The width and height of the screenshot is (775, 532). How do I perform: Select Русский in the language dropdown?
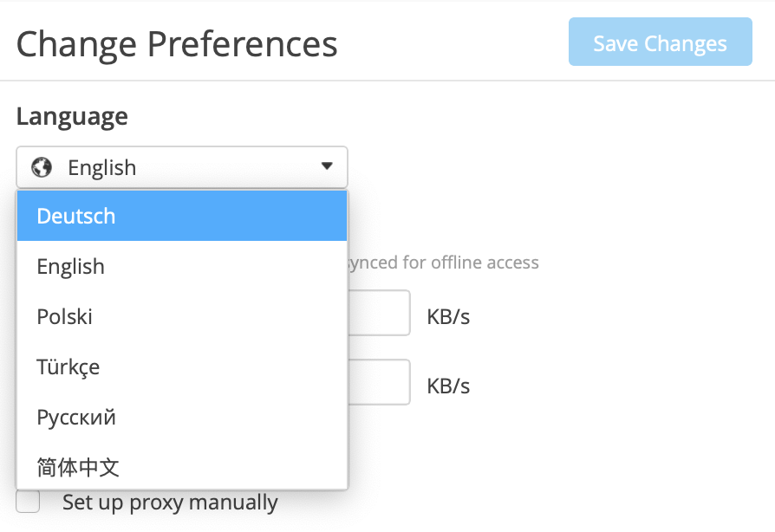click(x=182, y=418)
